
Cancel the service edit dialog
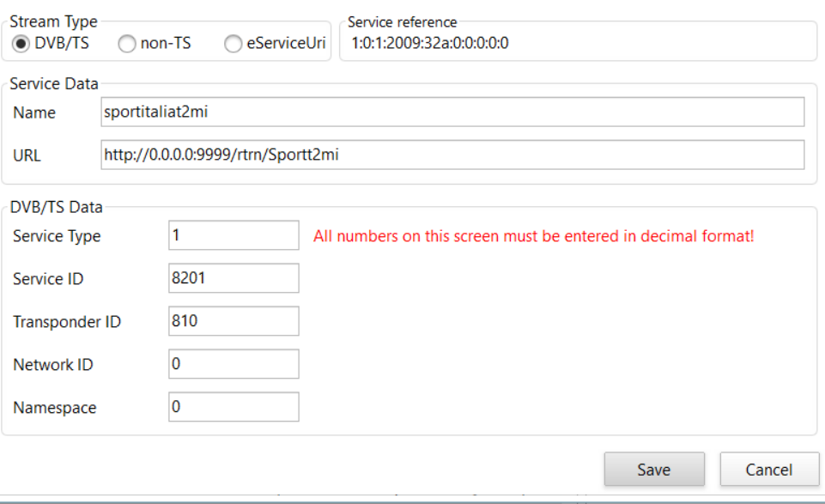pyautogui.click(x=769, y=470)
